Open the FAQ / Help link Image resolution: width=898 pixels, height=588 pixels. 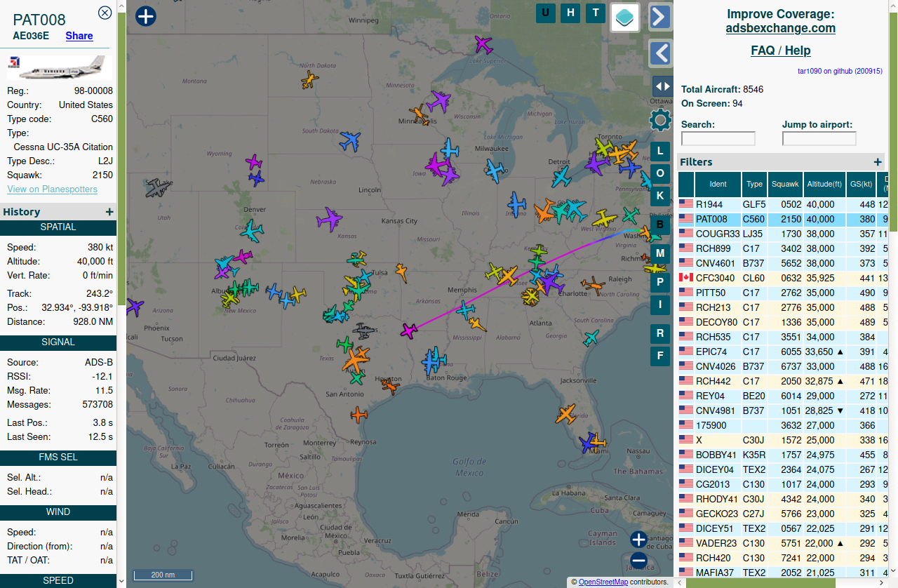click(x=780, y=51)
